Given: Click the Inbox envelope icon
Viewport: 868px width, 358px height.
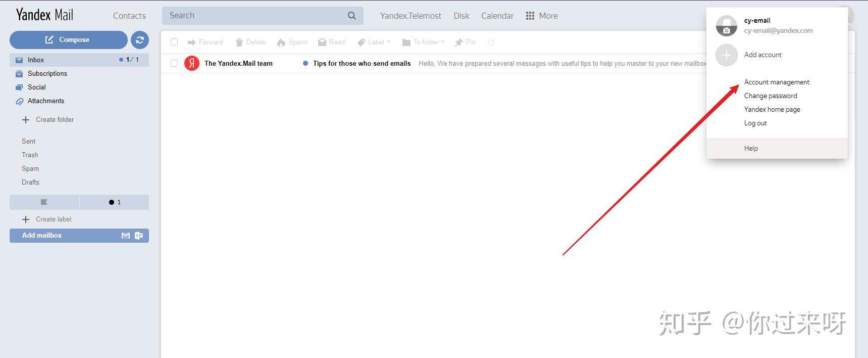Looking at the screenshot, I should point(19,60).
